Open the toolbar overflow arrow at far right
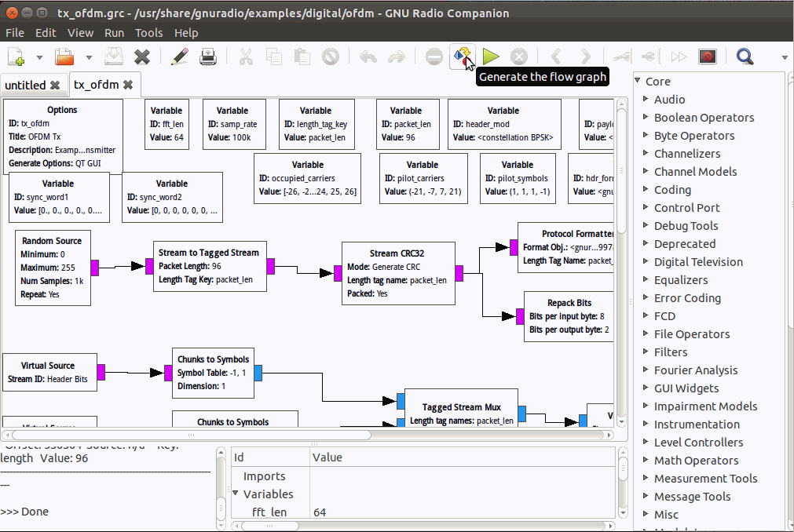 tap(785, 57)
